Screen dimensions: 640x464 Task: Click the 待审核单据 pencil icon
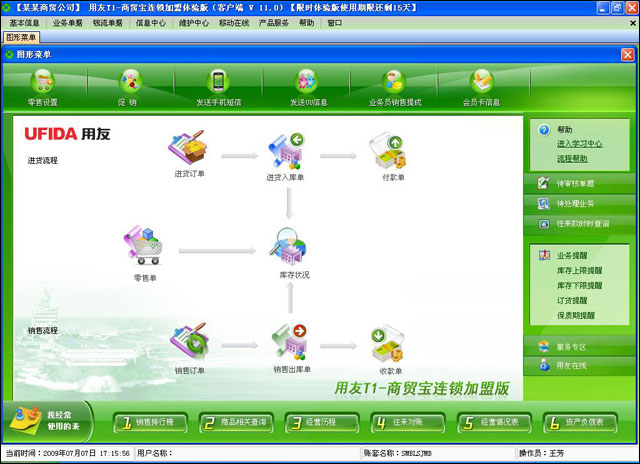(543, 183)
